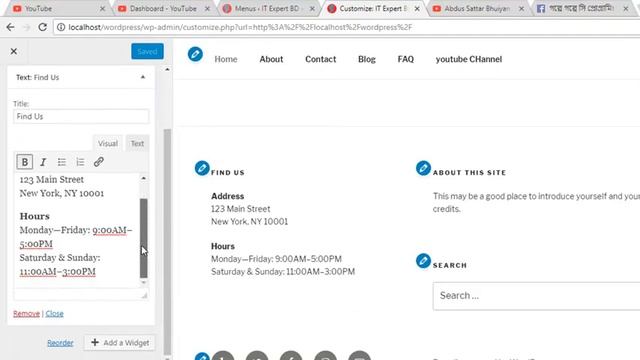The height and width of the screenshot is (360, 640).
Task: Click '123 Main Street' in preview
Action: [x=240, y=209]
